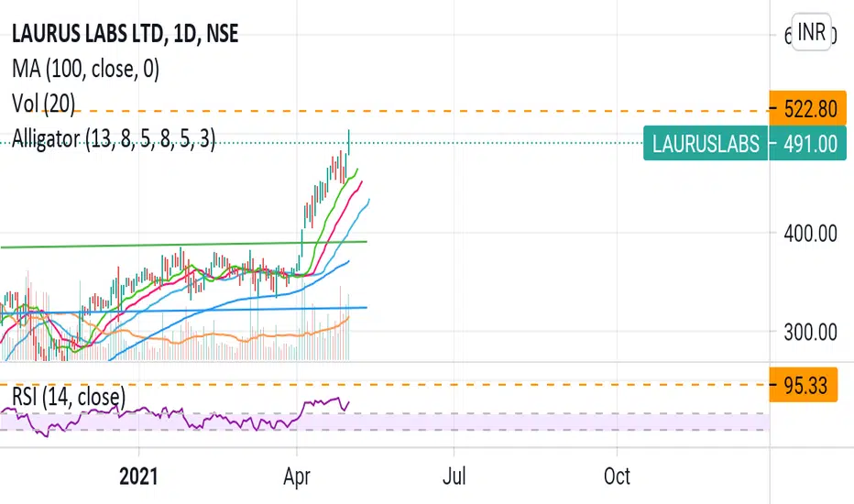Click the 2021 time axis label
The image size is (854, 504).
click(138, 477)
